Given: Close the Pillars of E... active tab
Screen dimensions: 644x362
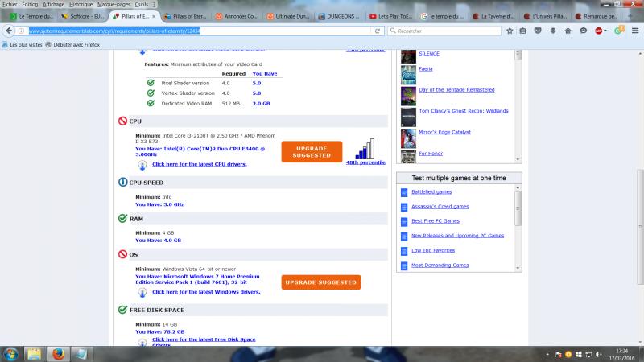Looking at the screenshot, I should [x=154, y=16].
